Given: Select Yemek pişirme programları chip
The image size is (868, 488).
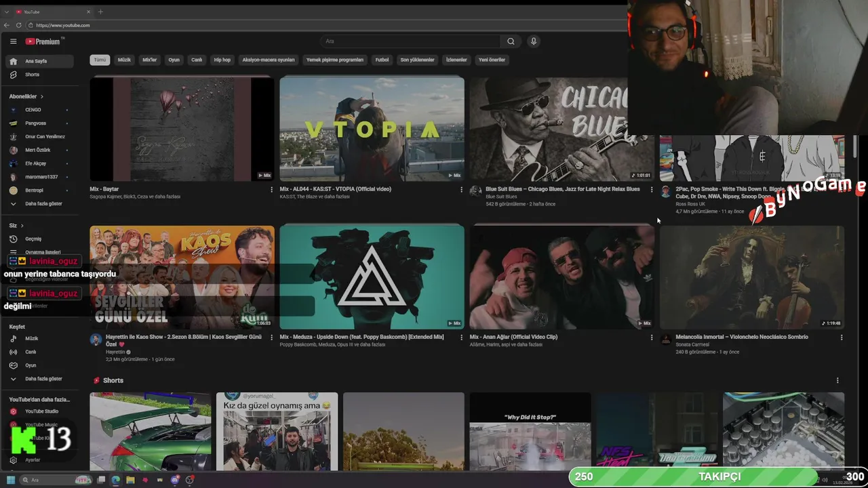Looking at the screenshot, I should [335, 60].
